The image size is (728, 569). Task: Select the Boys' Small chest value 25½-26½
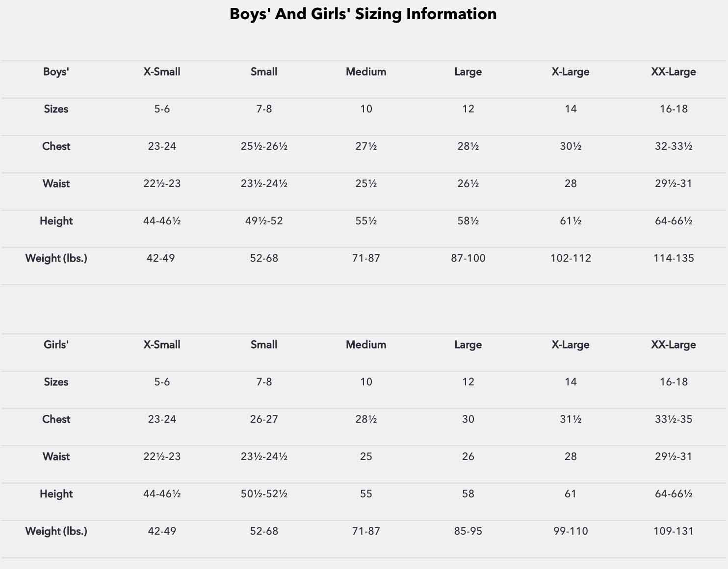coord(264,146)
